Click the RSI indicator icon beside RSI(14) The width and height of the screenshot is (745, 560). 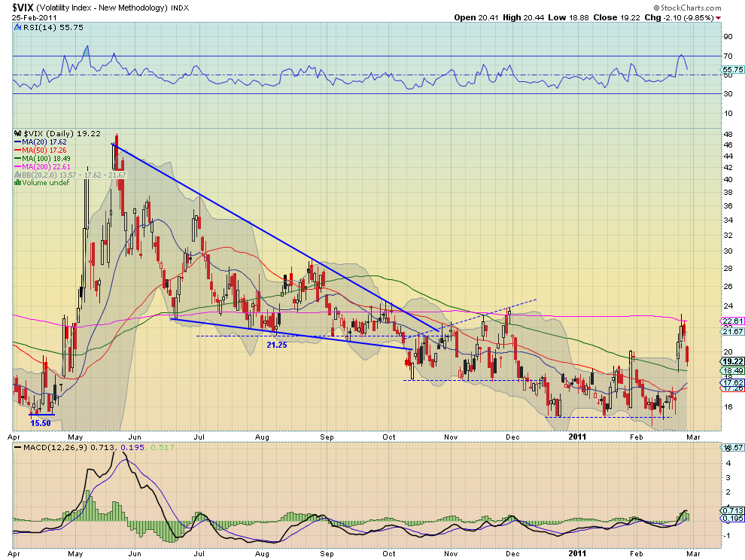pyautogui.click(x=17, y=28)
